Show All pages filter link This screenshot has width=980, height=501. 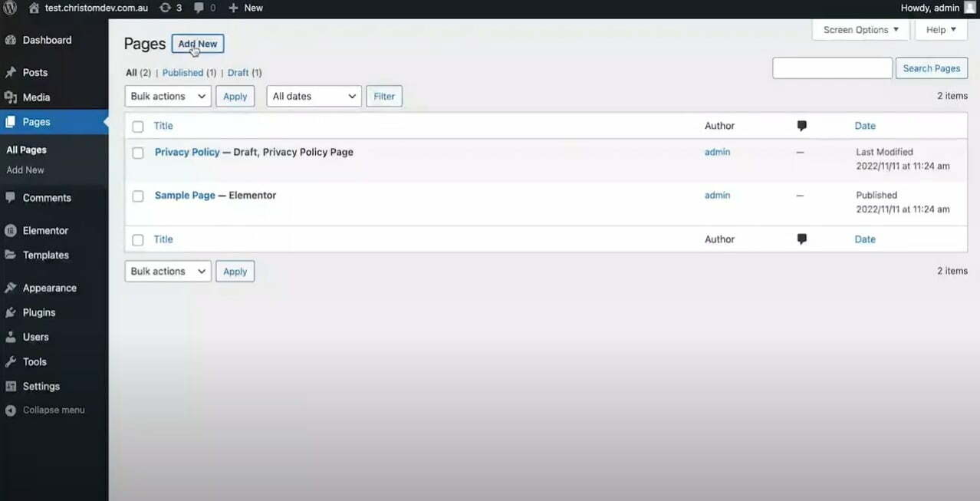point(131,72)
